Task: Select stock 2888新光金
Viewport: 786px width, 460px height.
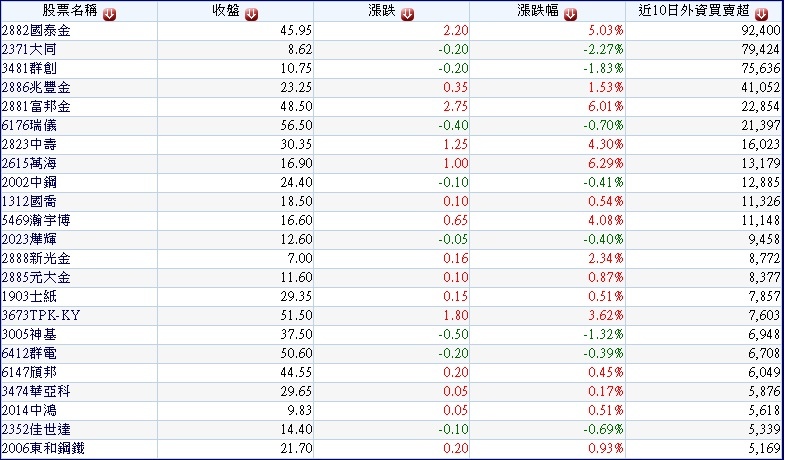Action: (36, 259)
